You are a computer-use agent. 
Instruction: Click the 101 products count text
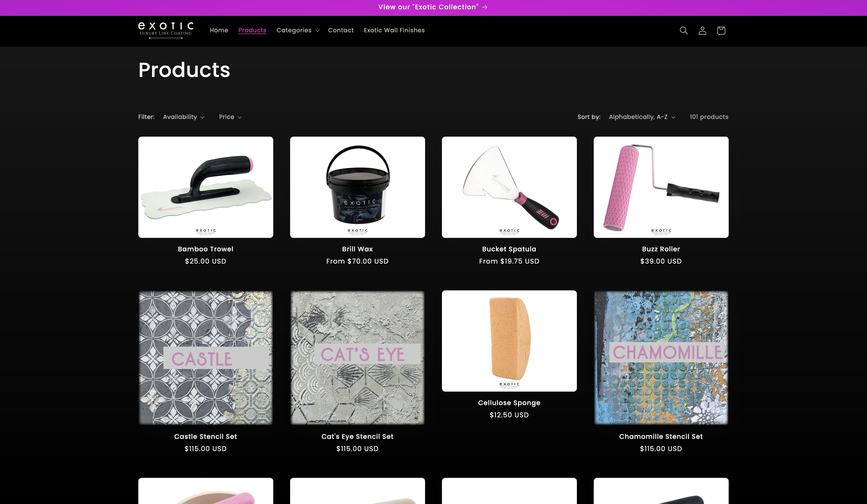pyautogui.click(x=709, y=117)
